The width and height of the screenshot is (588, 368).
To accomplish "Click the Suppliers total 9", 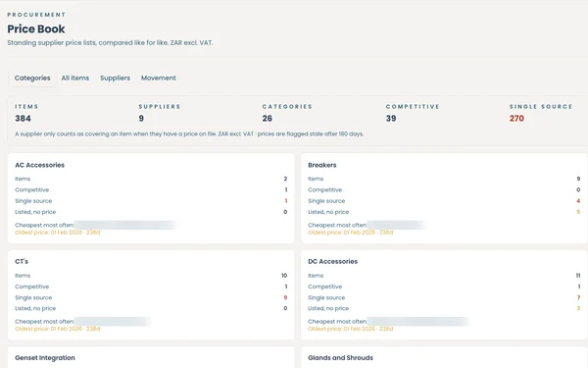I will (141, 119).
